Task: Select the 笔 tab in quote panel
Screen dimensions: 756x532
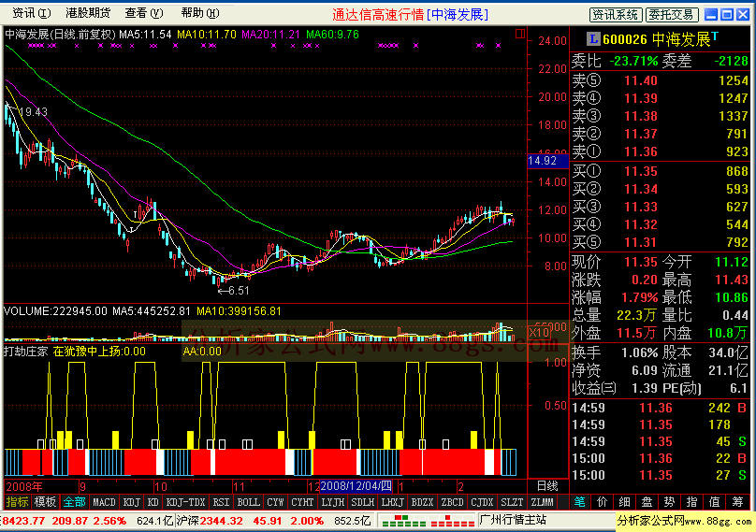Action: click(x=579, y=502)
